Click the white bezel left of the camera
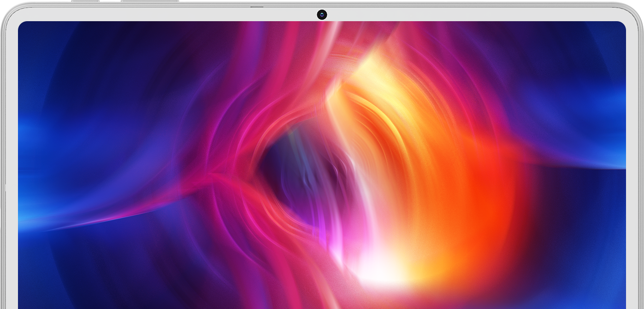The height and width of the screenshot is (309, 644). (184, 14)
